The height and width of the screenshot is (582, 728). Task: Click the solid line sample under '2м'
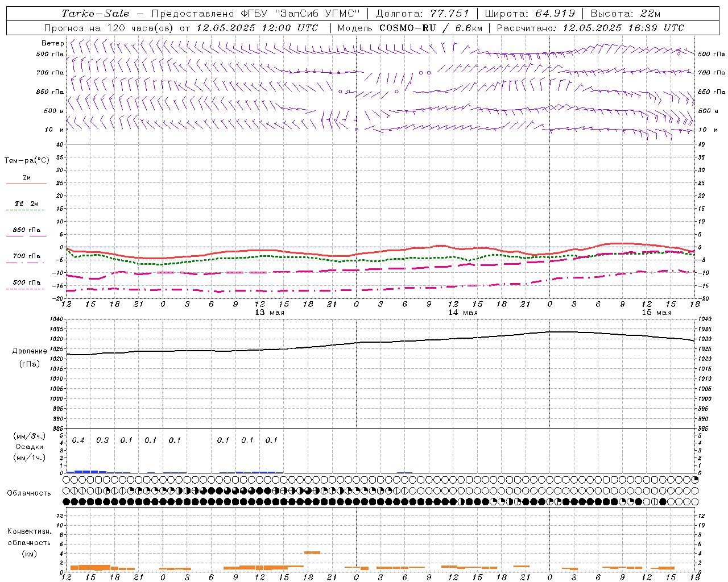pos(27,184)
